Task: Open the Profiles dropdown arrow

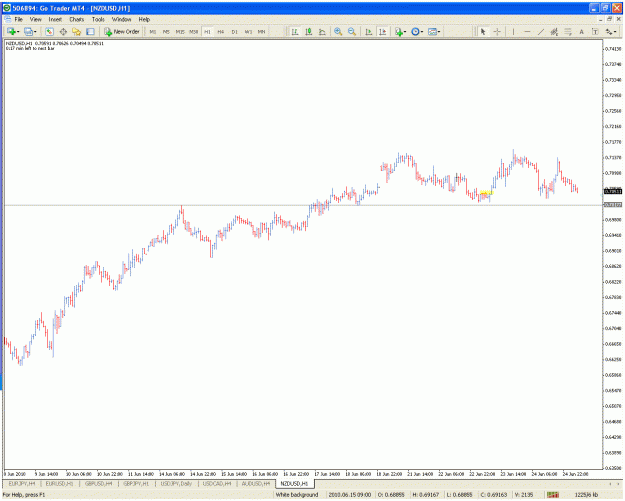Action: pyautogui.click(x=35, y=32)
